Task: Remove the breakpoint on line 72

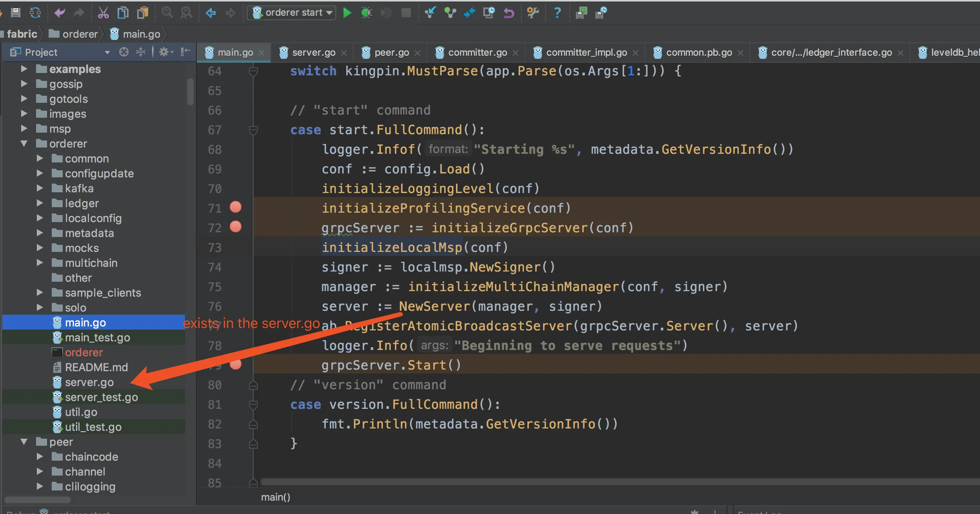Action: click(236, 226)
